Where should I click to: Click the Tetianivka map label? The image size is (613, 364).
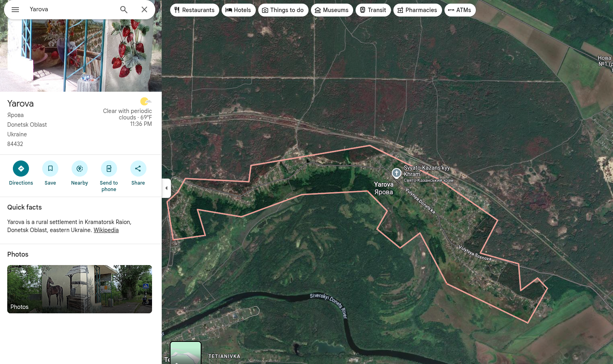(x=224, y=356)
